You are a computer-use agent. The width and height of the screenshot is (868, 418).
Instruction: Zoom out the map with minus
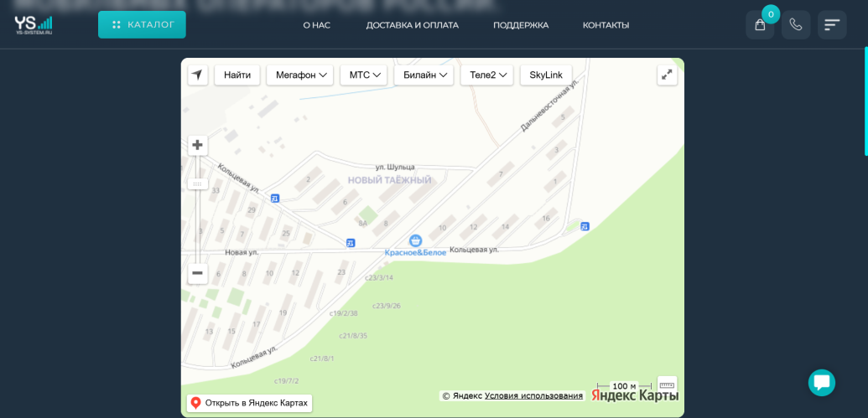click(x=198, y=273)
